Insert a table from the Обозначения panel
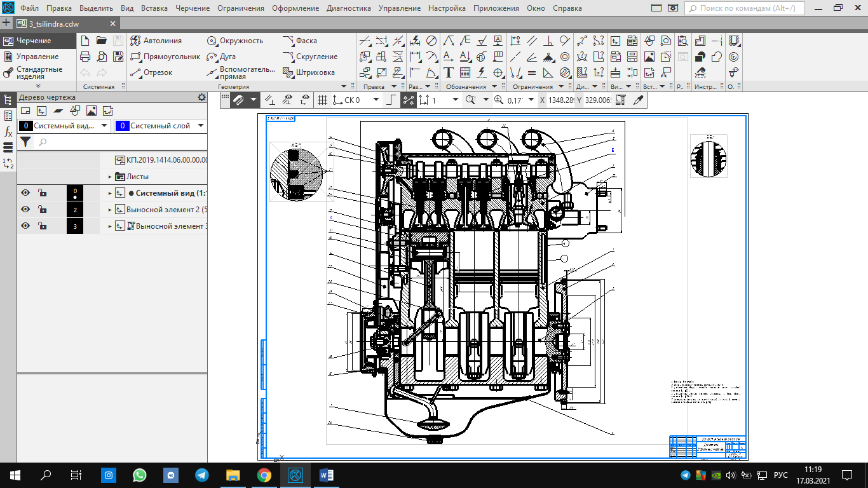This screenshot has width=868, height=488. [x=465, y=72]
